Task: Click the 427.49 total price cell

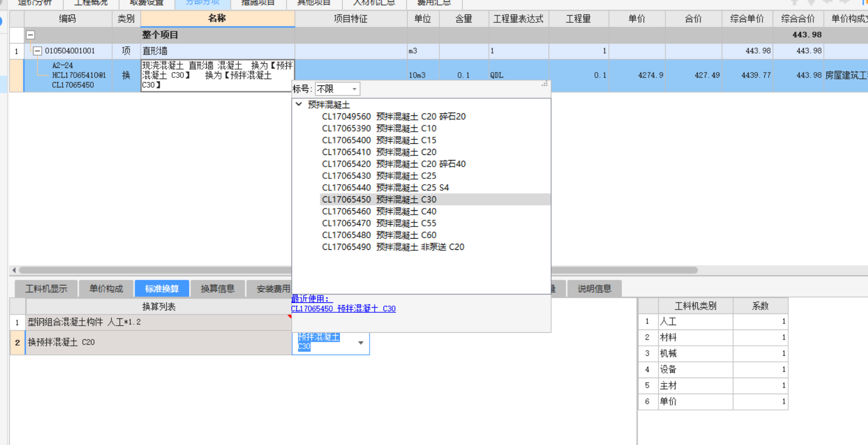Action: tap(693, 75)
